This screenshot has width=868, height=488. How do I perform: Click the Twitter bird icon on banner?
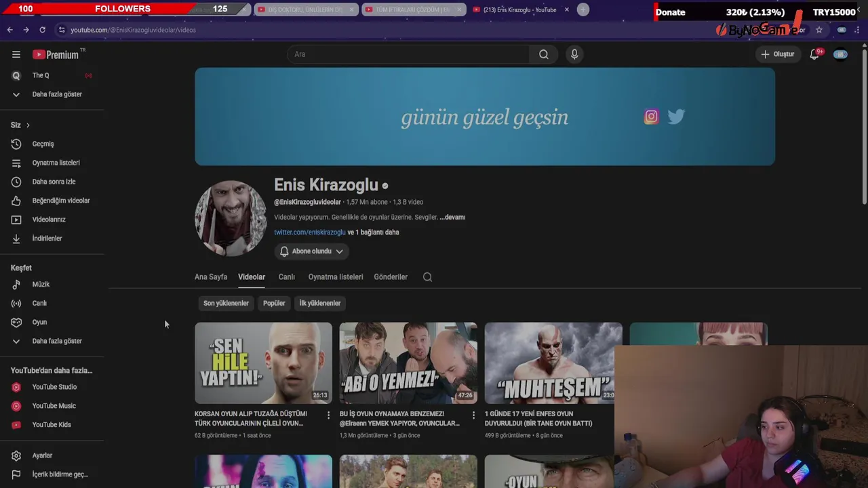(x=676, y=117)
